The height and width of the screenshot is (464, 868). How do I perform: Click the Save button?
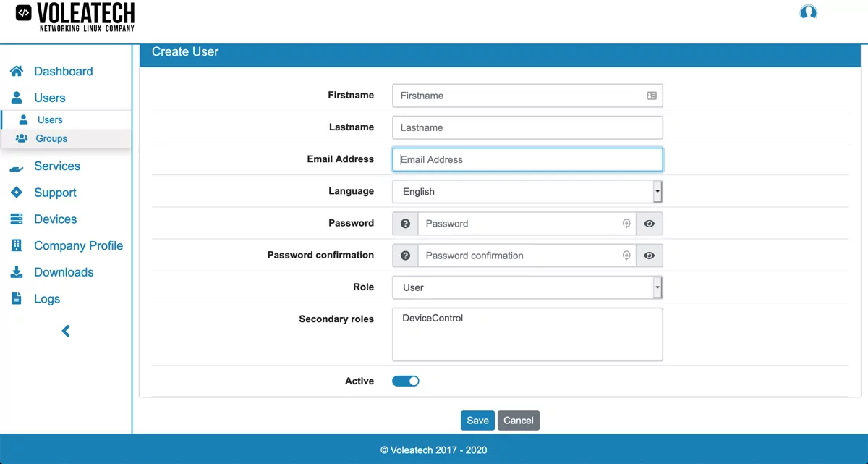coord(477,420)
